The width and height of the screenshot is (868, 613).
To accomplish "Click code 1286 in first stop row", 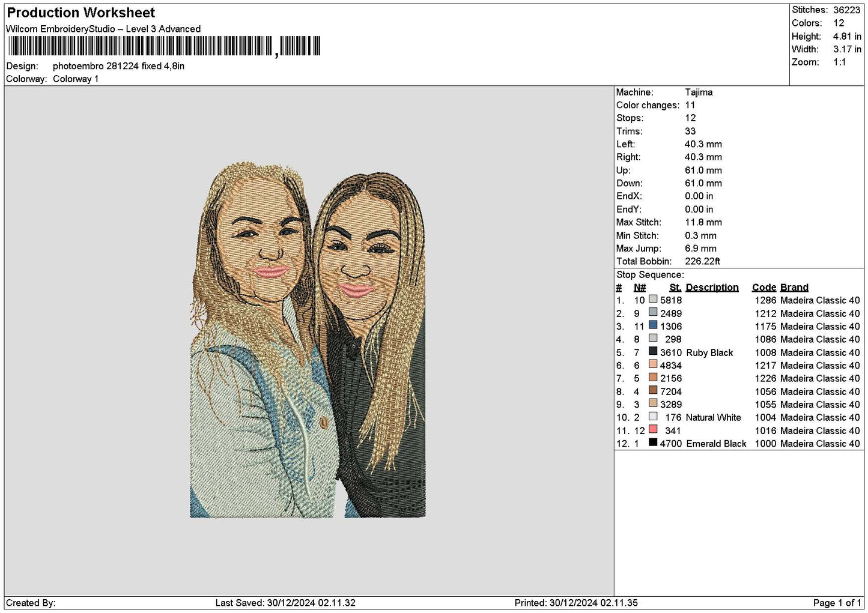I will pos(765,300).
